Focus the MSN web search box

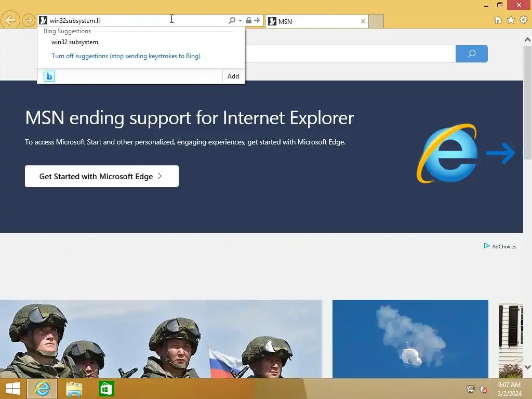point(350,54)
